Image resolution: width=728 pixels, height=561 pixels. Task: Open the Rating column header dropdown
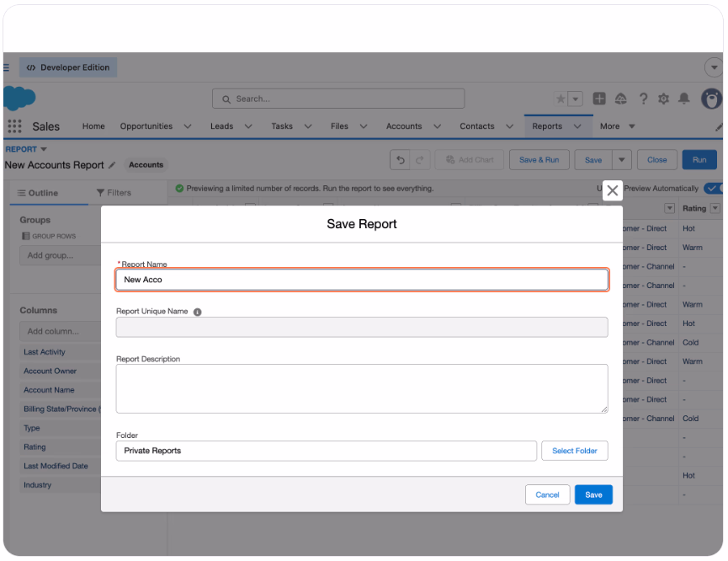coord(715,208)
